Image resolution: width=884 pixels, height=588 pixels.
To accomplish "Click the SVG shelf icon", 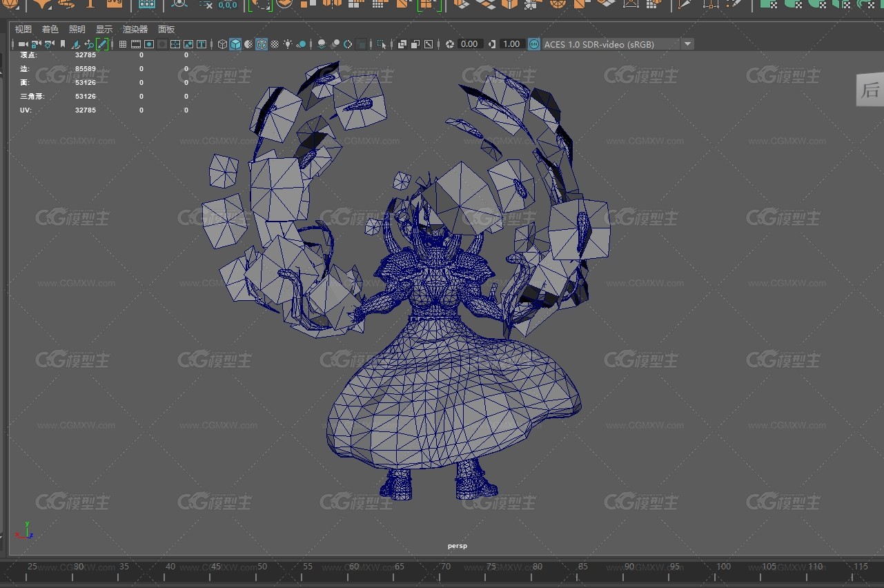I will (x=115, y=3).
